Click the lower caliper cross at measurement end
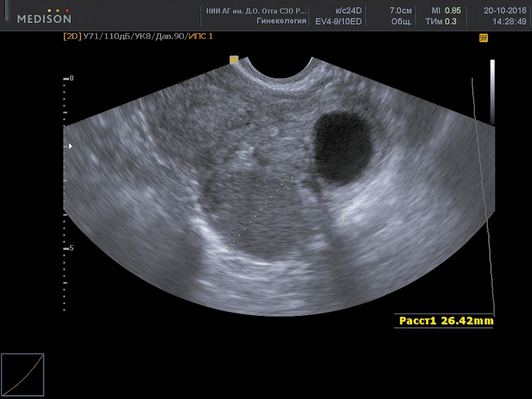The height and width of the screenshot is (399, 532). click(x=229, y=249)
